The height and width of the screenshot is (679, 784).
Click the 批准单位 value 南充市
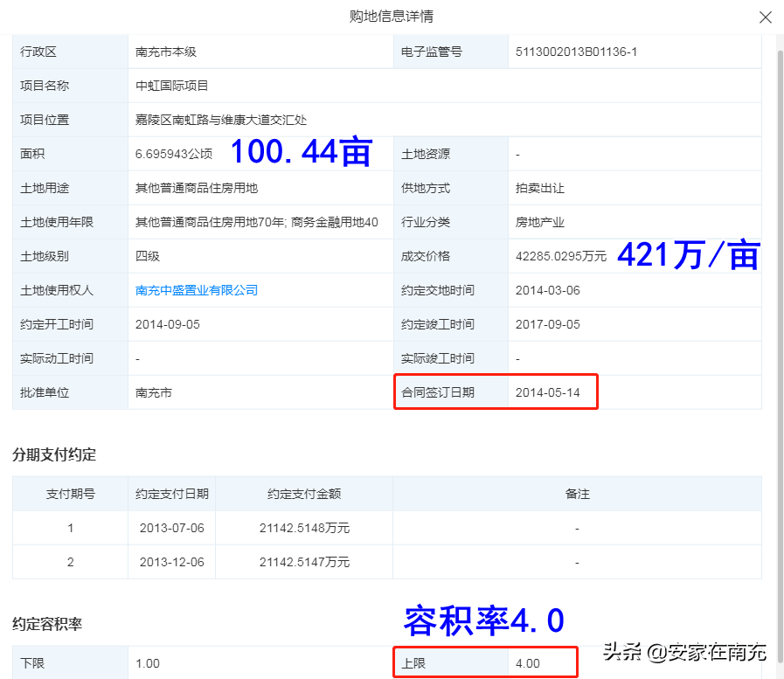point(154,392)
